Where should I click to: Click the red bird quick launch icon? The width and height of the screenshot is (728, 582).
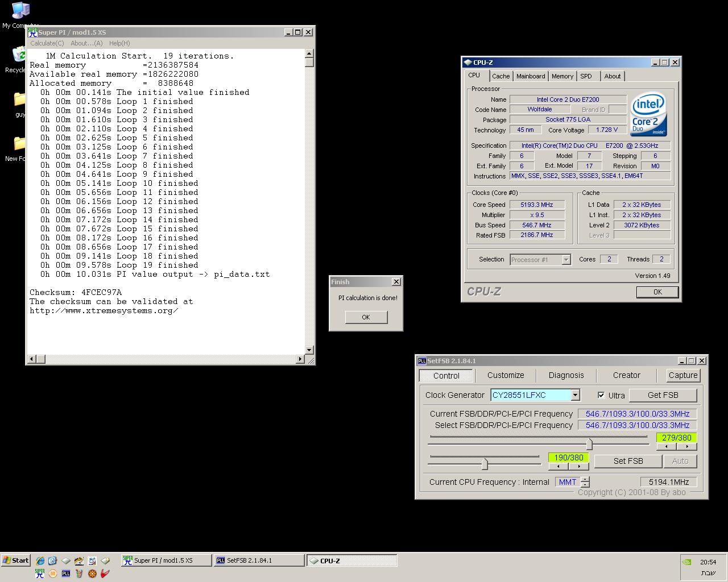(x=105, y=573)
